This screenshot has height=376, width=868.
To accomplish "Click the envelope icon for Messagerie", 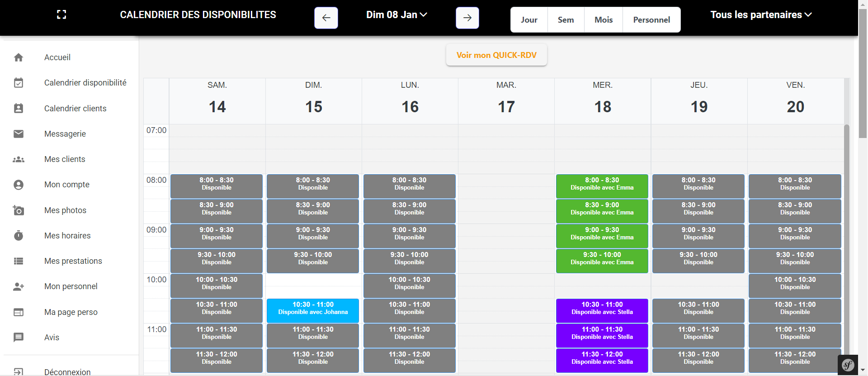I will pyautogui.click(x=19, y=134).
